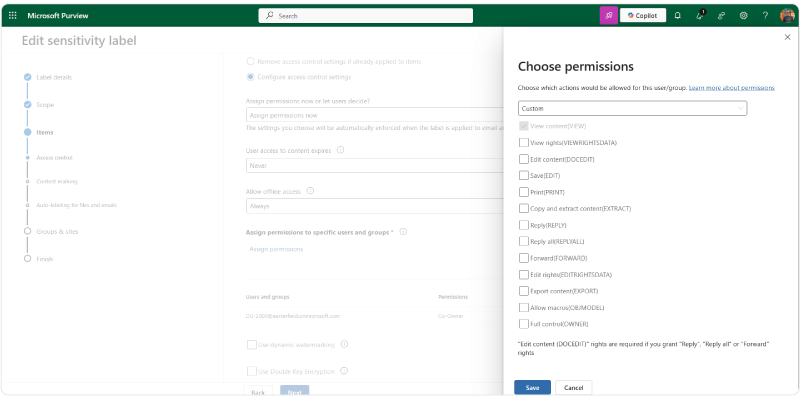Check the Allow macros(OBJMODEL) checkbox
The width and height of the screenshot is (801, 401).
524,307
